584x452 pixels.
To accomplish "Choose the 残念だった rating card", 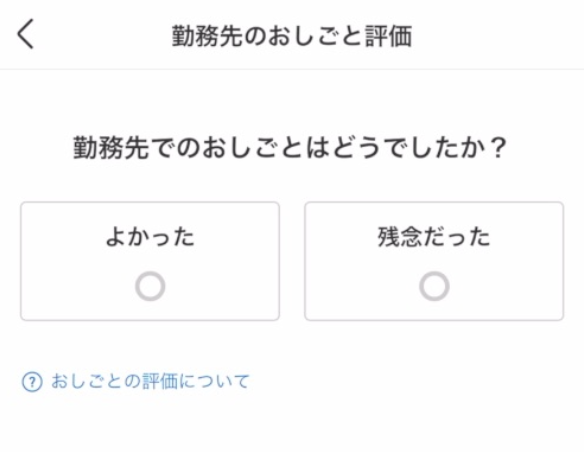I will coord(434,261).
